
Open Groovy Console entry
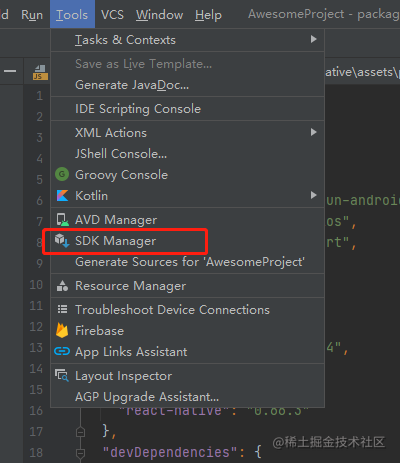point(187,175)
